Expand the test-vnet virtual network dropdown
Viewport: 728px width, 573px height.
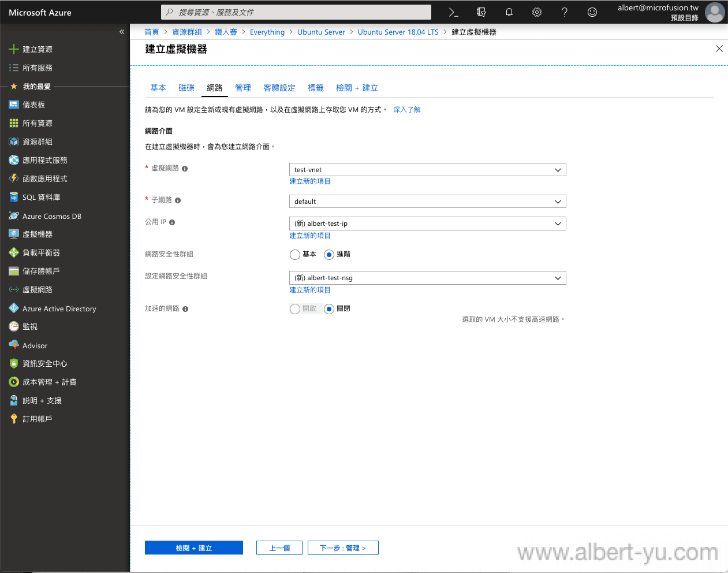(x=427, y=170)
